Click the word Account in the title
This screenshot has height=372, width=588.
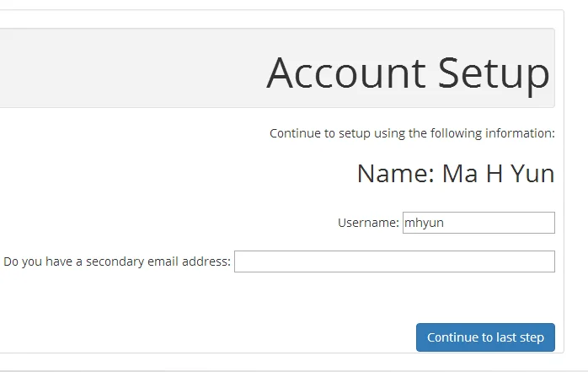tap(347, 73)
